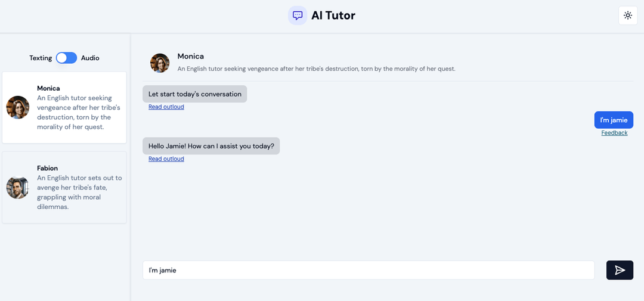
Task: Click the I'm jamie sent message bubble
Action: pyautogui.click(x=614, y=120)
